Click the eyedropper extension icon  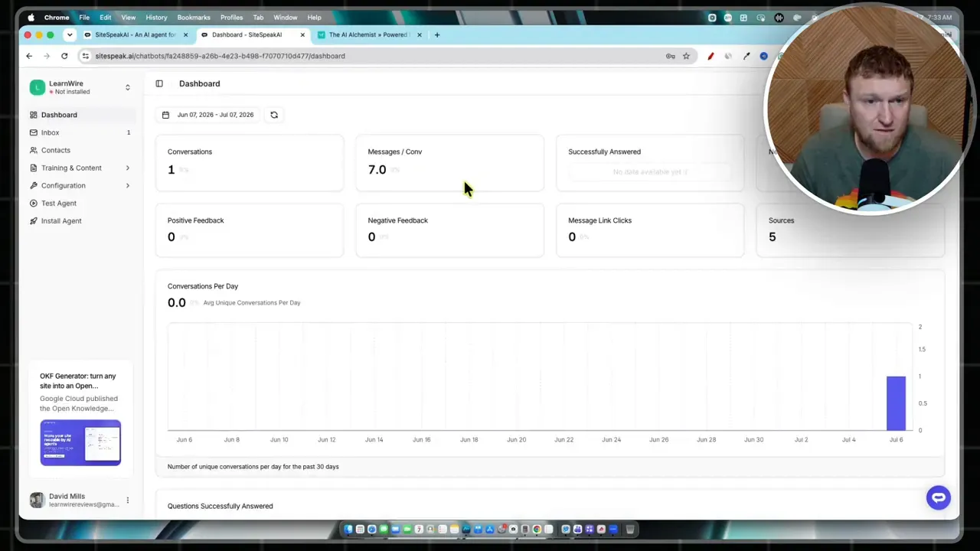[746, 56]
